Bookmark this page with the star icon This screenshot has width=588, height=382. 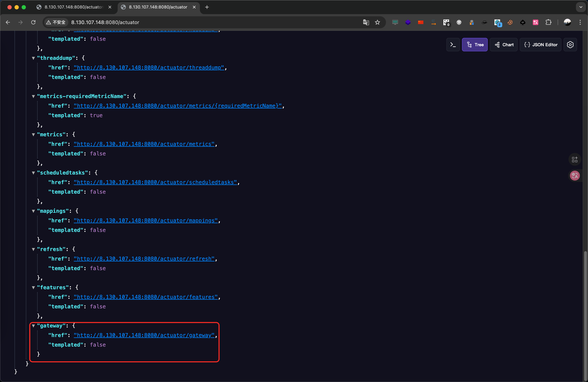[x=377, y=22]
